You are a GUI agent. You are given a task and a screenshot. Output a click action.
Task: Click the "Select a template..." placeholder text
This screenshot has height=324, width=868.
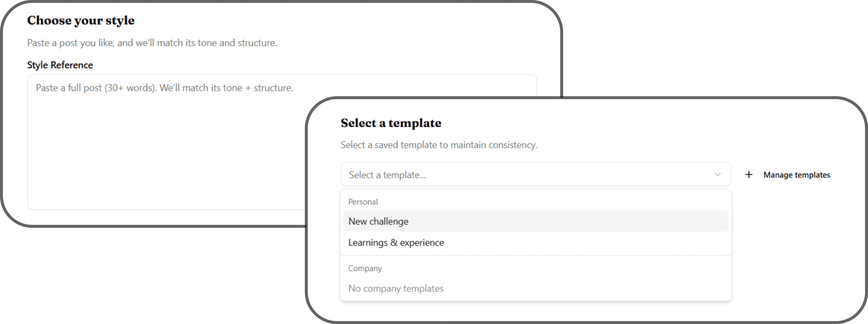[x=387, y=175]
